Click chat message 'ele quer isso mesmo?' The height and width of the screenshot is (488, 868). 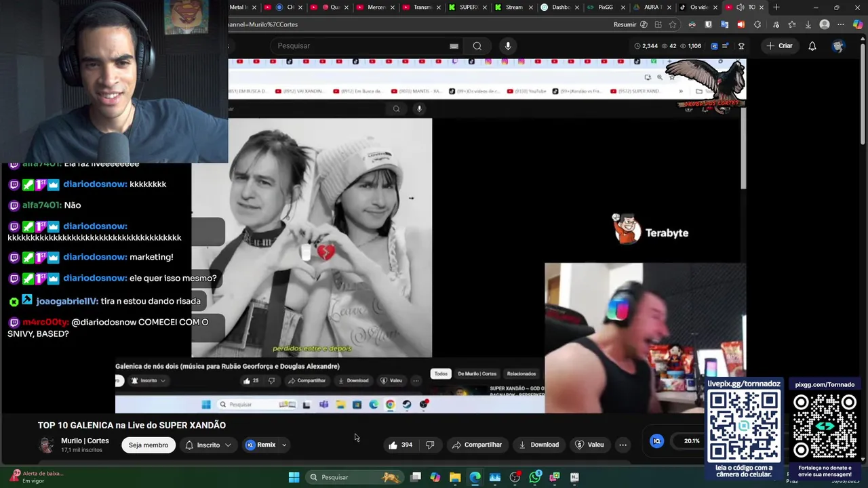click(x=173, y=278)
